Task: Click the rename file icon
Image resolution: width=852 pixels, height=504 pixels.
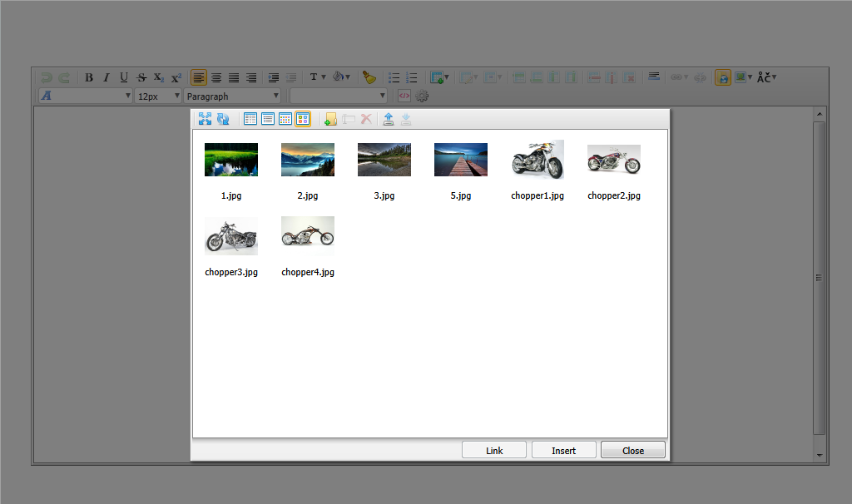Action: 349,119
